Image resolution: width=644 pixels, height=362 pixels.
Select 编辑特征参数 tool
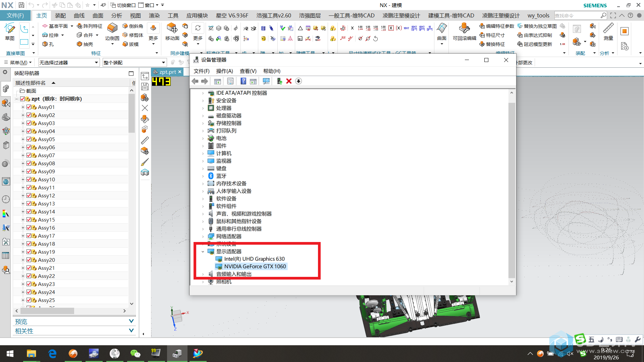point(497,26)
